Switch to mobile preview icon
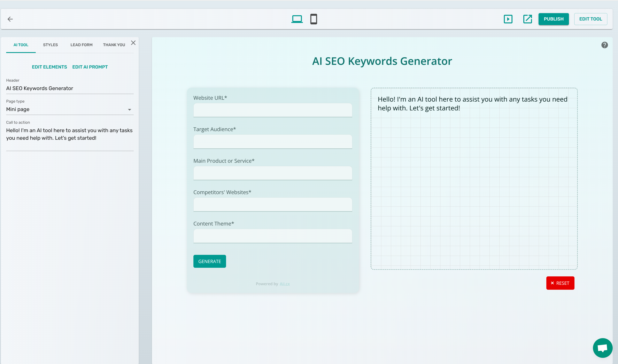 click(314, 19)
